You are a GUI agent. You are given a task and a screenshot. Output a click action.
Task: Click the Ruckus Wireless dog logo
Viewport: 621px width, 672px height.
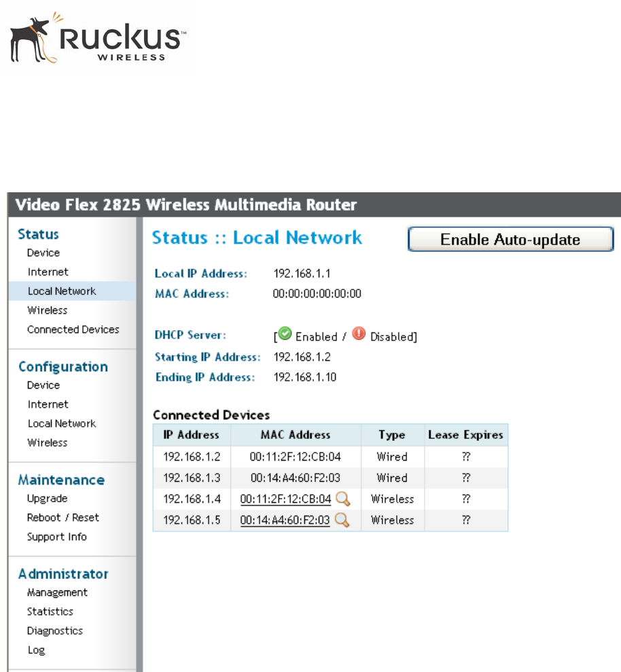pyautogui.click(x=98, y=38)
